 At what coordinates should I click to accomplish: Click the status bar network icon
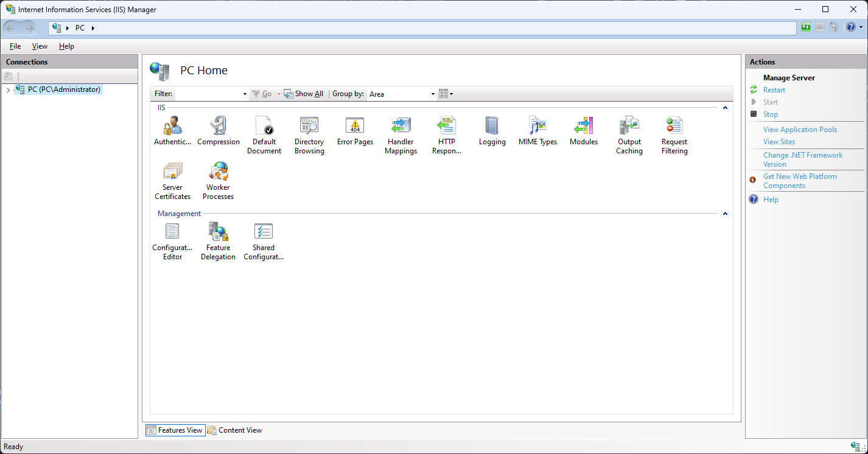tap(856, 447)
